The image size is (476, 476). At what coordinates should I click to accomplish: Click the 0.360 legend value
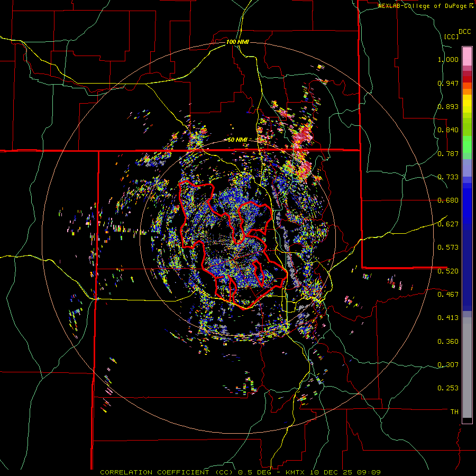click(x=448, y=341)
